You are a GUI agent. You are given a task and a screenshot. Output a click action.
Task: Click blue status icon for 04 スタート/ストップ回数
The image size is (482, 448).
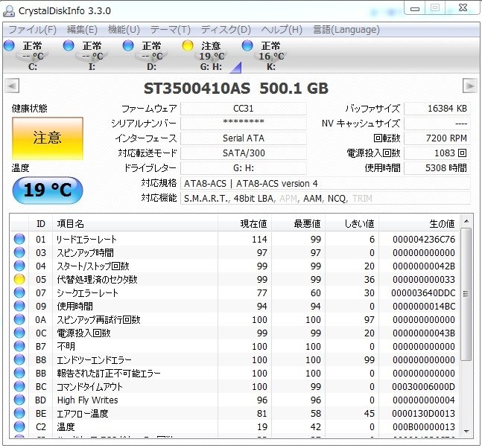(19, 266)
